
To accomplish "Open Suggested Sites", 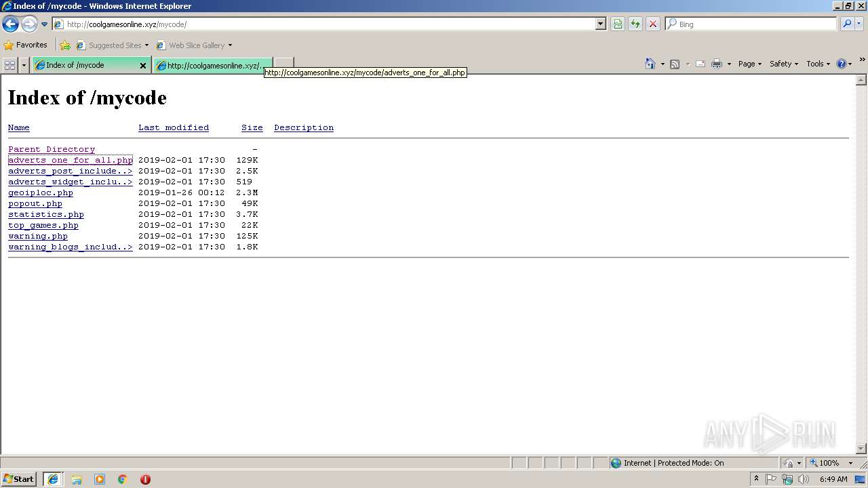I will tap(112, 45).
